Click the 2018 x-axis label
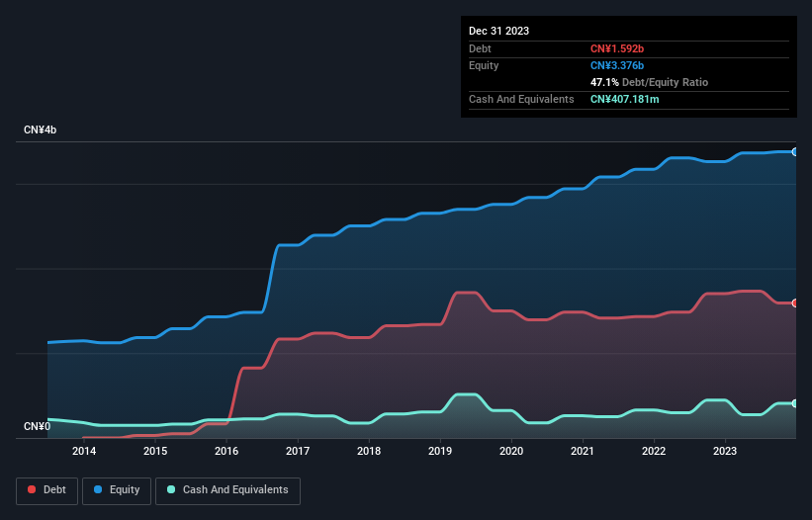 pos(369,451)
